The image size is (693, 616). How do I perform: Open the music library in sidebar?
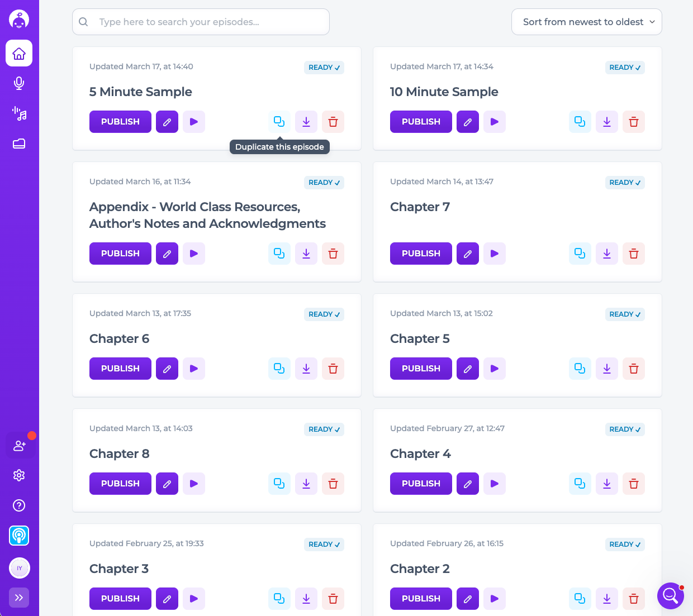tap(19, 114)
